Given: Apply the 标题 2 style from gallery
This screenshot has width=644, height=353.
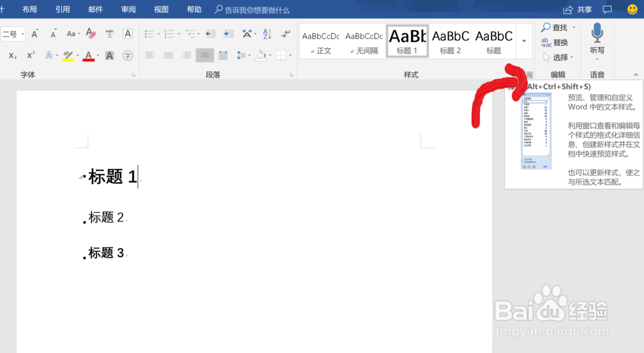Looking at the screenshot, I should pos(450,41).
